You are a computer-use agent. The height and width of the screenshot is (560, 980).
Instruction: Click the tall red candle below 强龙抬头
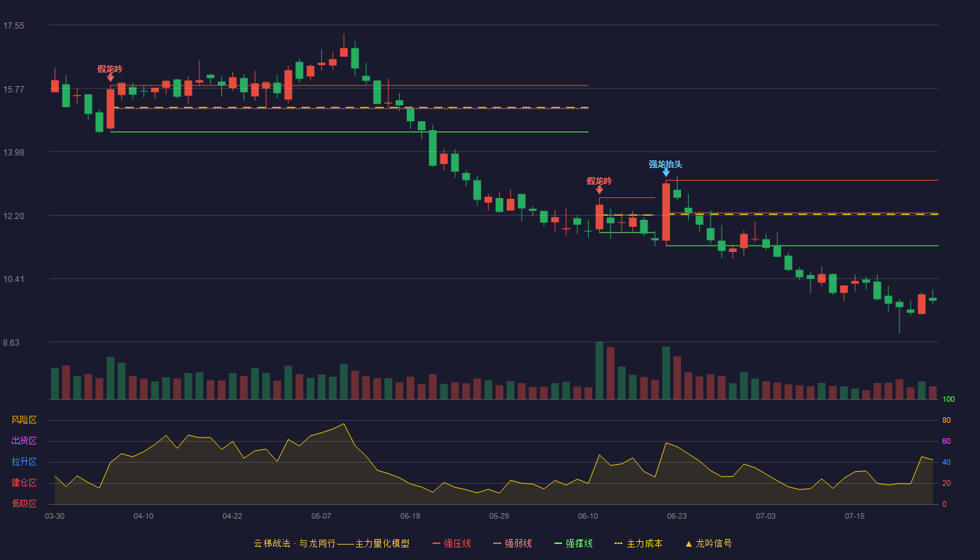(666, 212)
